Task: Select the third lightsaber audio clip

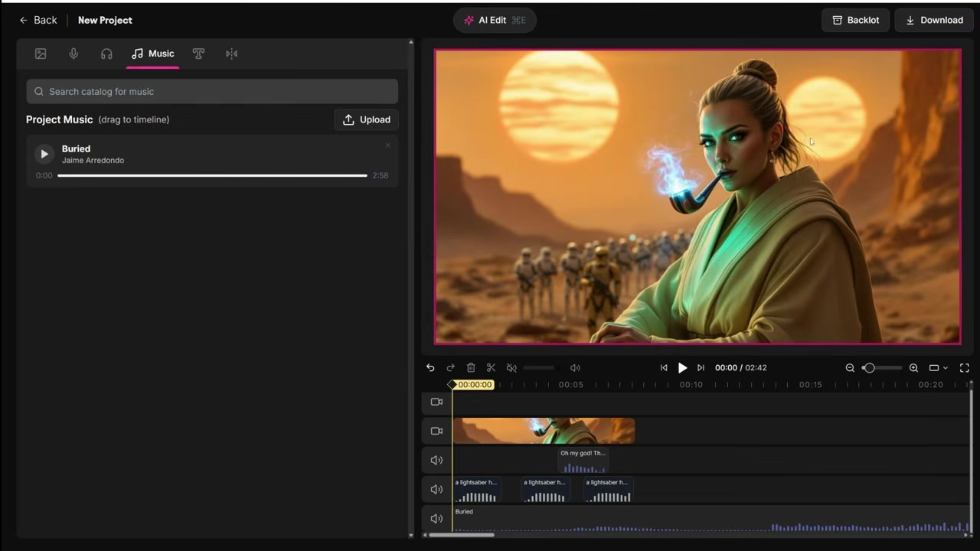Action: click(608, 490)
